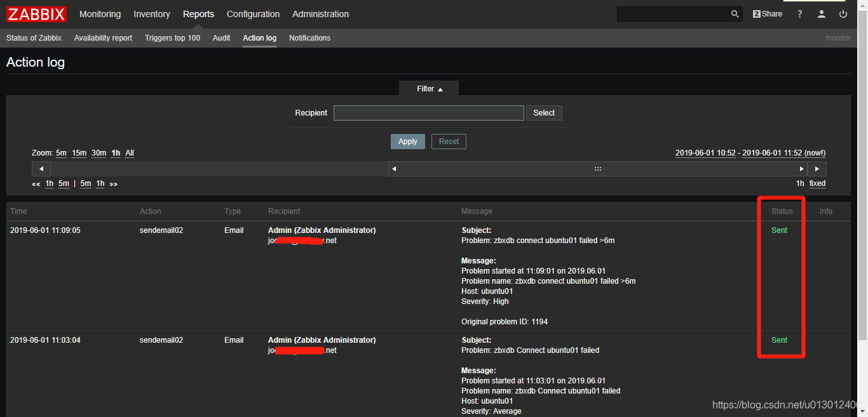Set zoom to 1h
The image size is (868, 417).
click(x=116, y=153)
